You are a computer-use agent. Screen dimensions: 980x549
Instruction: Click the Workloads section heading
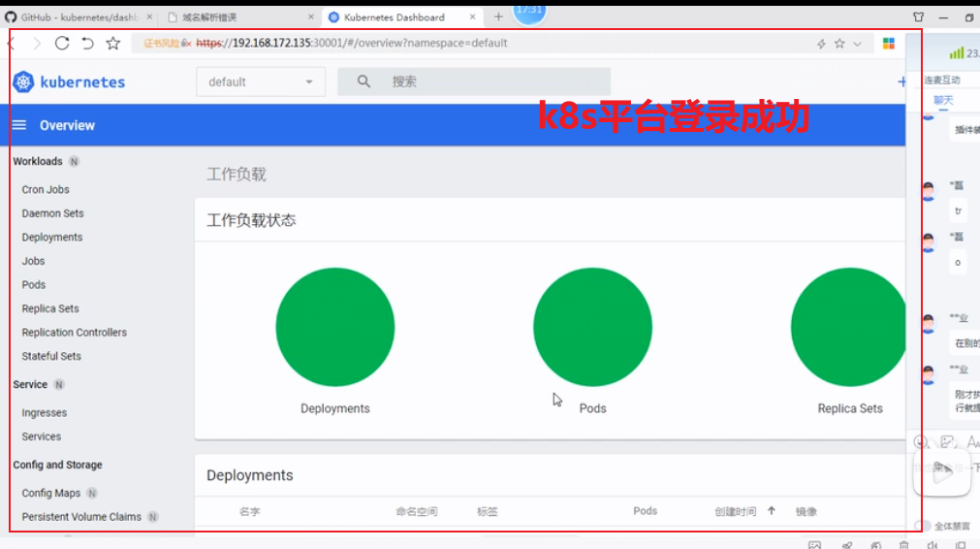click(x=38, y=161)
